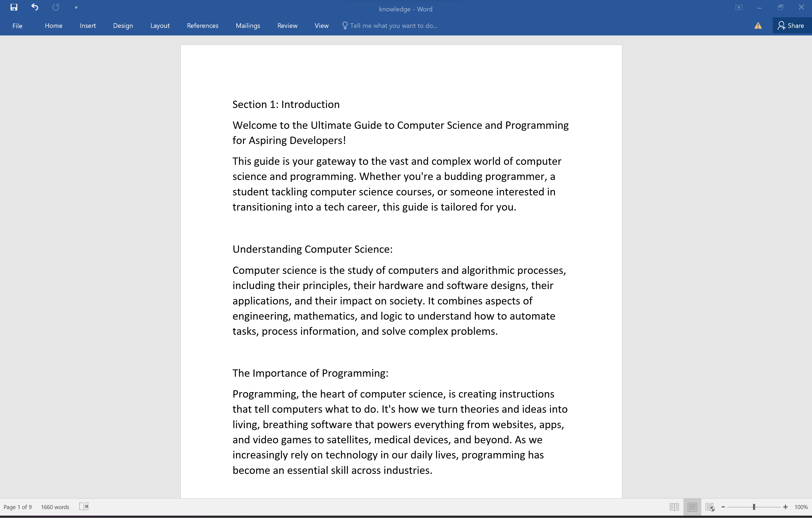Click the Redo icon in title bar
This screenshot has width=812, height=518.
pyautogui.click(x=56, y=7)
